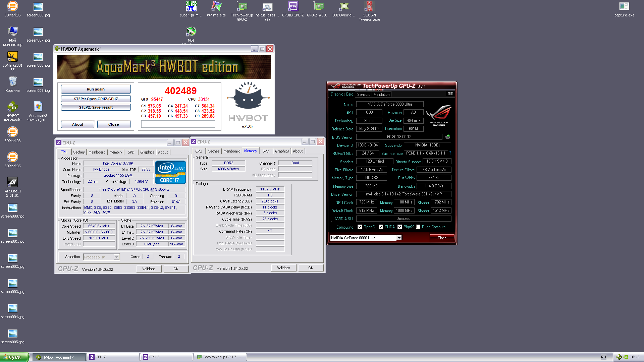644x362 pixels.
Task: Open My Computer desktop icon
Action: [12, 36]
